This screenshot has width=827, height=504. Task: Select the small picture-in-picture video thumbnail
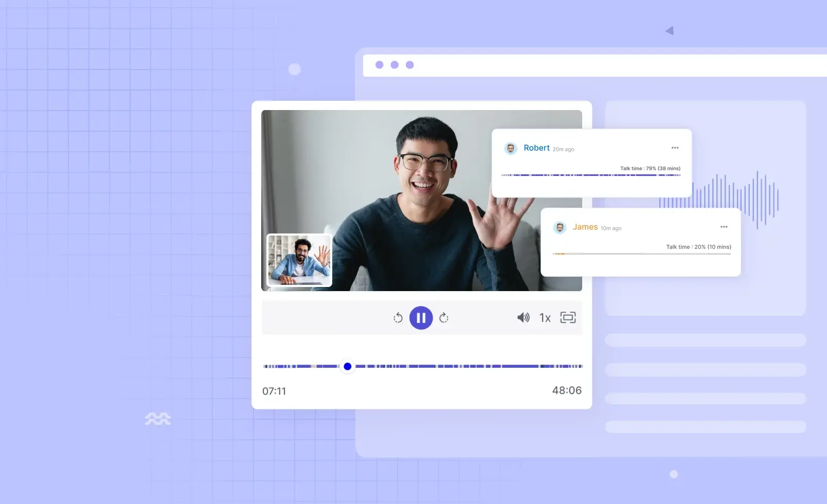(299, 260)
